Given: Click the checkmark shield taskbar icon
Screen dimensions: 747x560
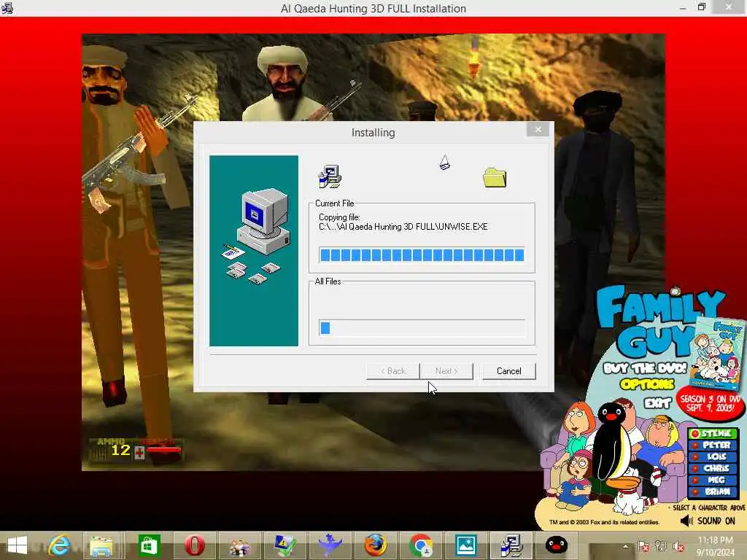Looking at the screenshot, I should [x=285, y=545].
